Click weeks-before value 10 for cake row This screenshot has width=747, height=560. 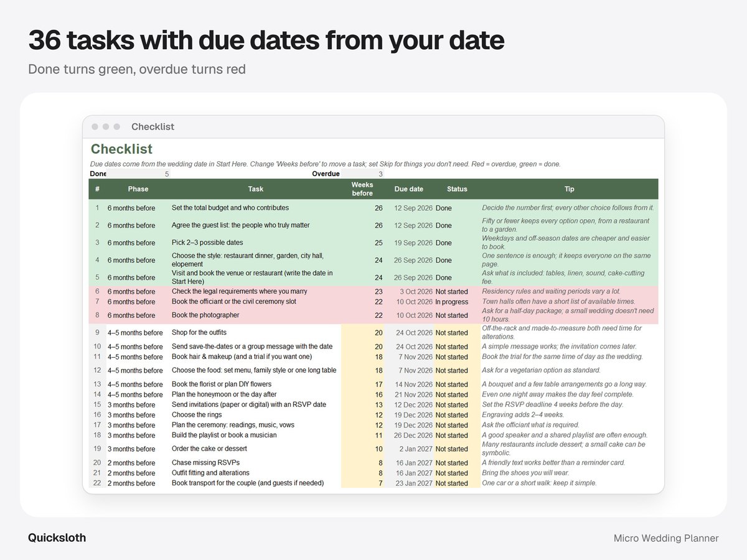click(x=378, y=449)
